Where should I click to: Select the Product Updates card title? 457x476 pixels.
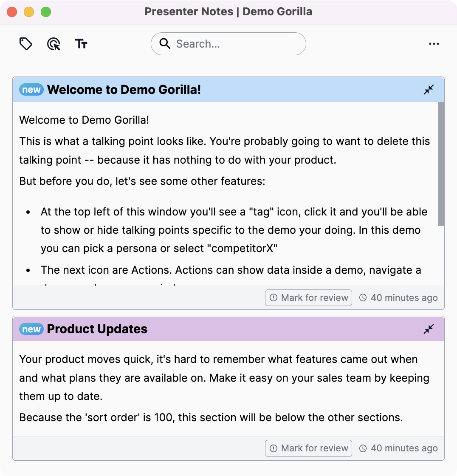[x=97, y=329]
